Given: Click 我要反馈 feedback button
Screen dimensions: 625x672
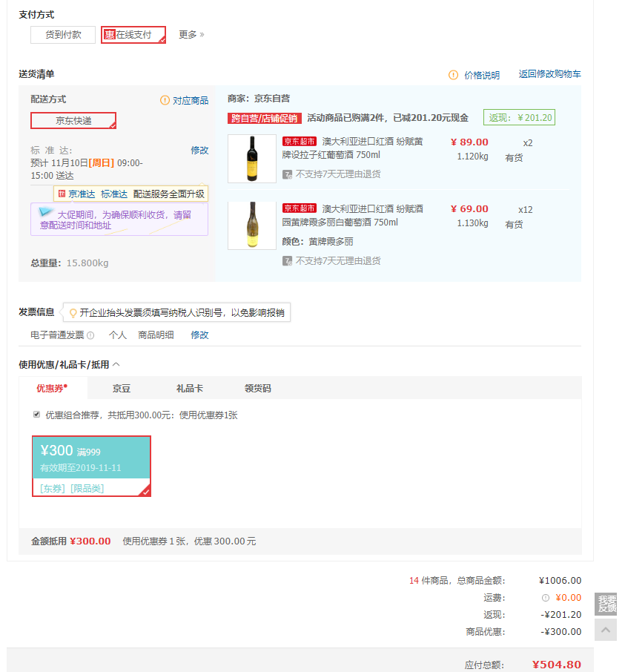Looking at the screenshot, I should (x=606, y=605).
